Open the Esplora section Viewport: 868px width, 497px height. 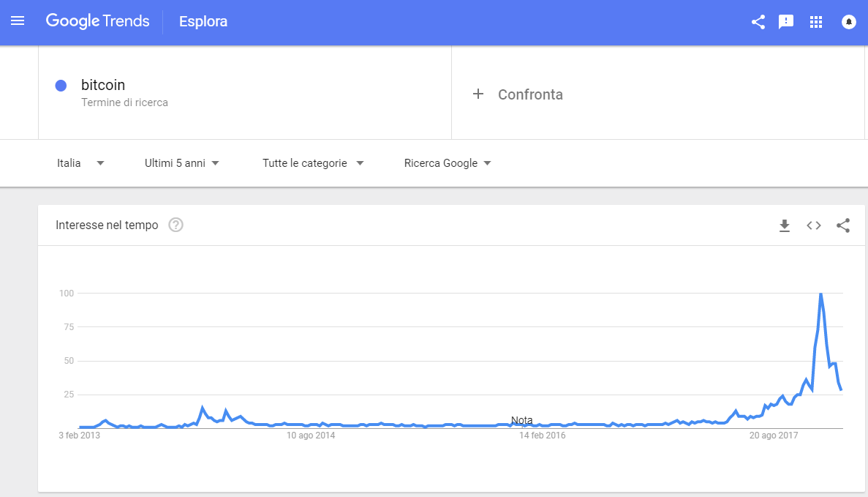(203, 22)
